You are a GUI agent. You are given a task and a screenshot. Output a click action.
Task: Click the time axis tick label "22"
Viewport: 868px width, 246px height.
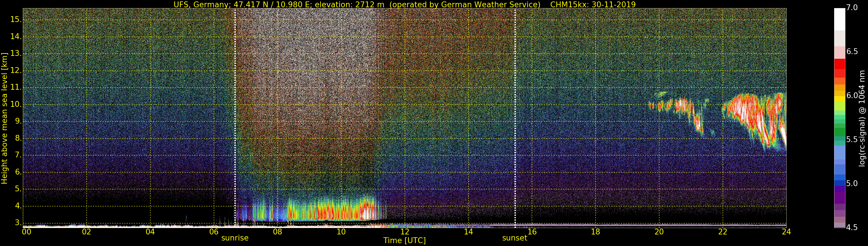pyautogui.click(x=723, y=232)
